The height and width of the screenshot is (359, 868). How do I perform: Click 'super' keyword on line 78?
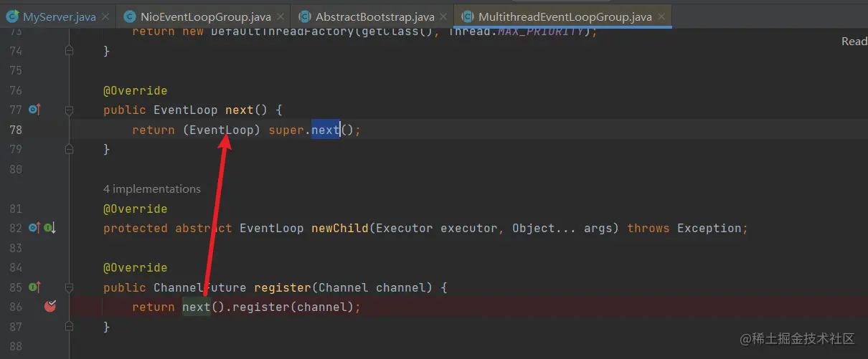click(286, 130)
